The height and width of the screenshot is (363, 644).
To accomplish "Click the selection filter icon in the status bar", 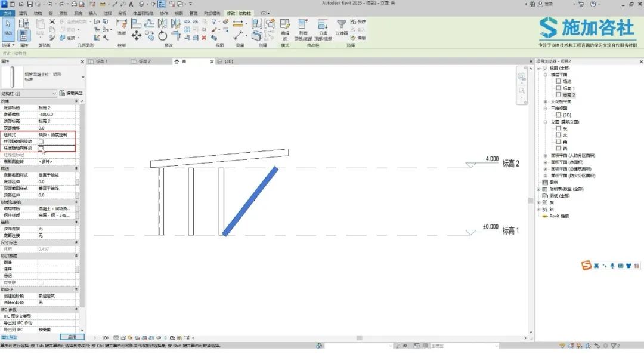I will tap(614, 346).
